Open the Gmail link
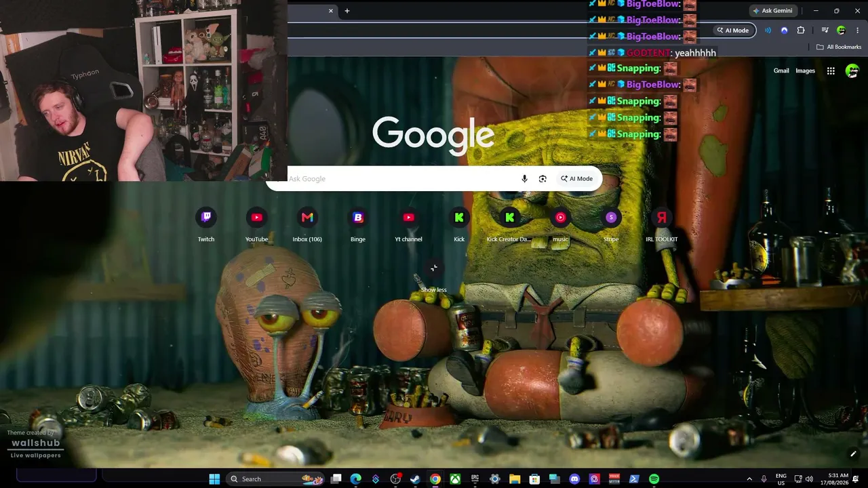The width and height of the screenshot is (868, 488). 781,70
